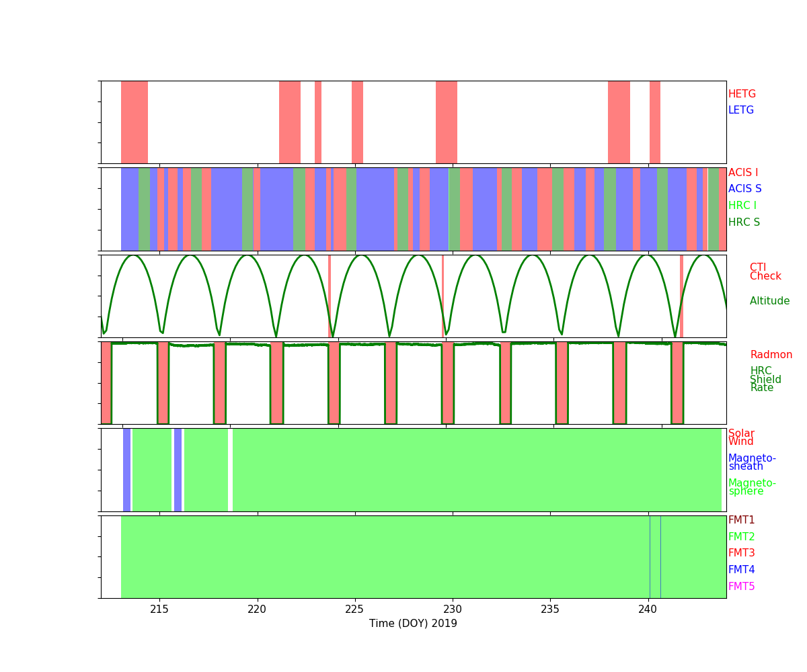Click the Time (DOY) 2019 axis title
This screenshot has width=807, height=672.
click(413, 624)
